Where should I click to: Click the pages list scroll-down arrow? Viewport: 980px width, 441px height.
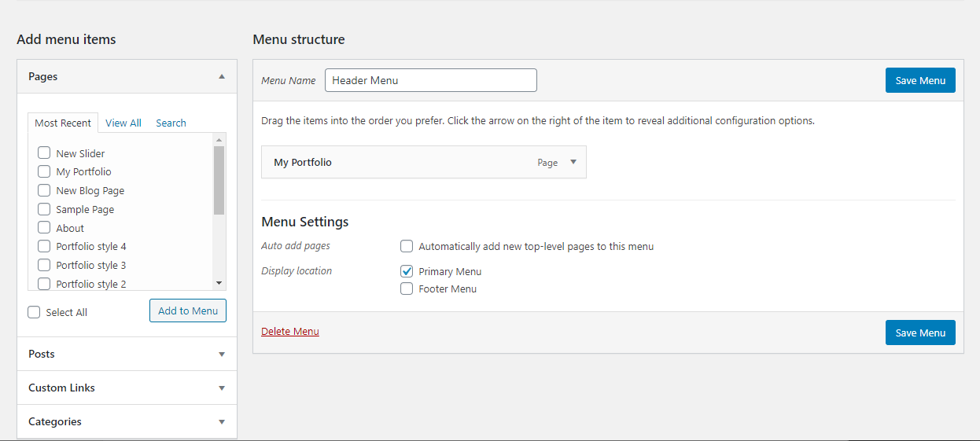[x=219, y=283]
